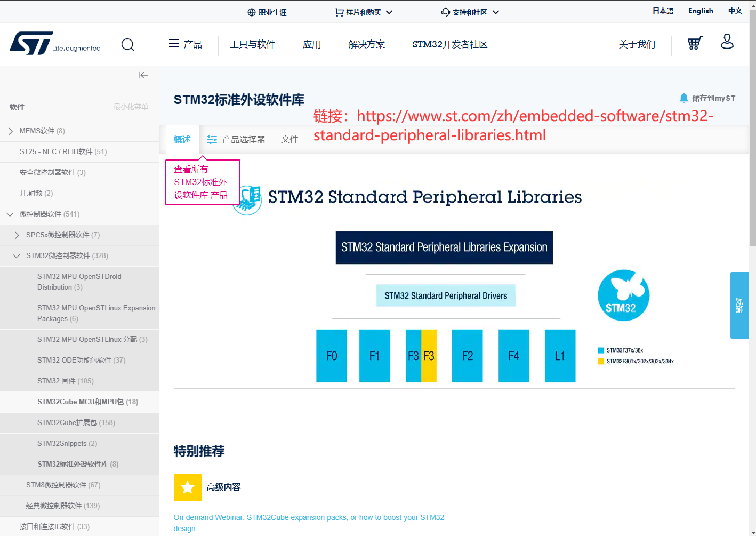Expand the MEMS软件 tree chevron
The width and height of the screenshot is (756, 536).
pyautogui.click(x=10, y=131)
